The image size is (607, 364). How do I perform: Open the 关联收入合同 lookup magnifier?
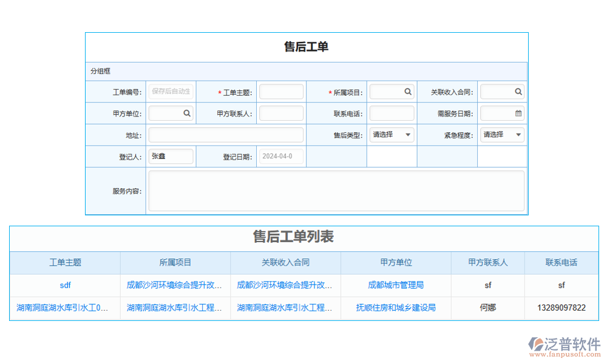click(x=519, y=91)
